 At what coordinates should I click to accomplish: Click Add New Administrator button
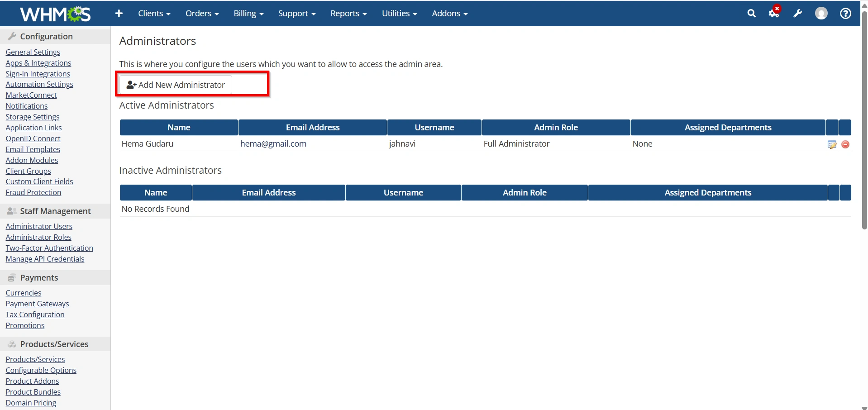(176, 85)
